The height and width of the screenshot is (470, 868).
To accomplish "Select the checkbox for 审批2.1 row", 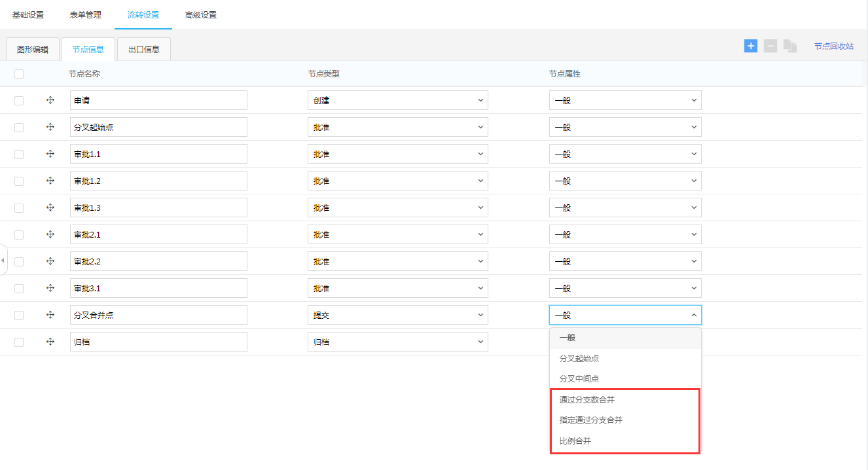I will [19, 235].
